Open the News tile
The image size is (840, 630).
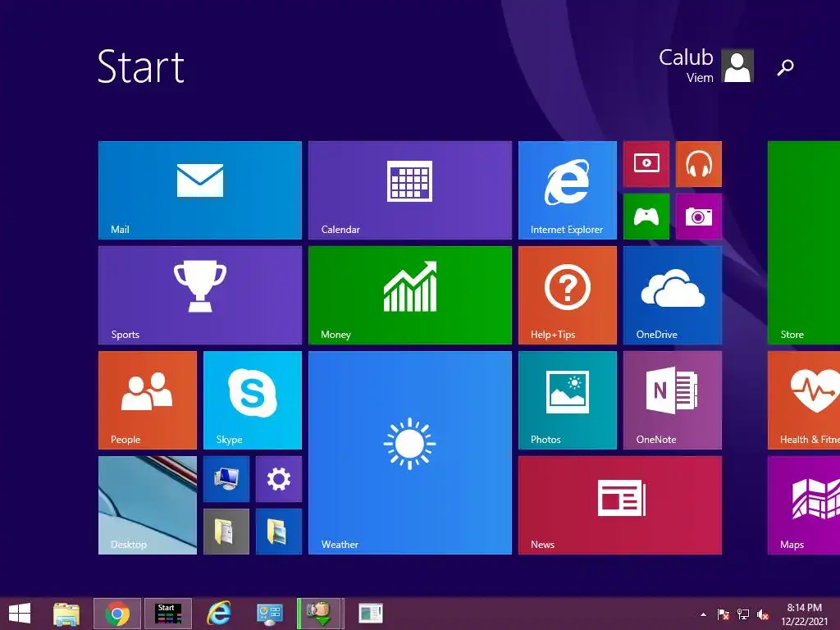[620, 505]
